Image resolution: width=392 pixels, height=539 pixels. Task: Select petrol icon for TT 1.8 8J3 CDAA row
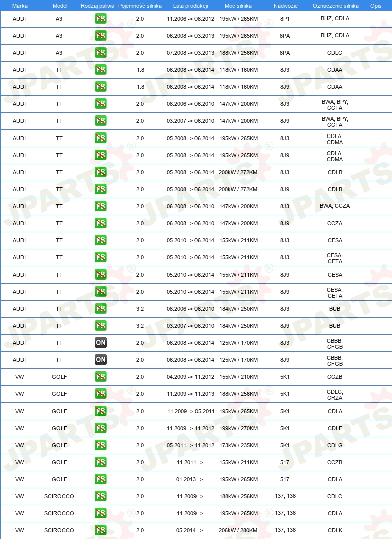(101, 70)
